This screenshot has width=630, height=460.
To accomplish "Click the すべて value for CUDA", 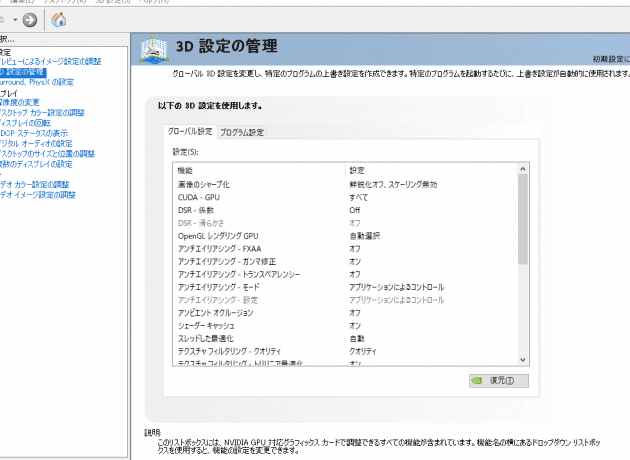I will pyautogui.click(x=358, y=197).
